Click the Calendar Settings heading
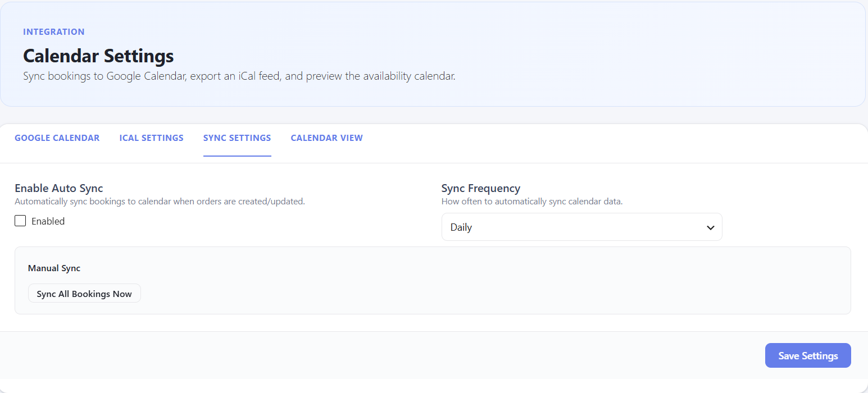Screen dimensions: 868x393 (98, 56)
